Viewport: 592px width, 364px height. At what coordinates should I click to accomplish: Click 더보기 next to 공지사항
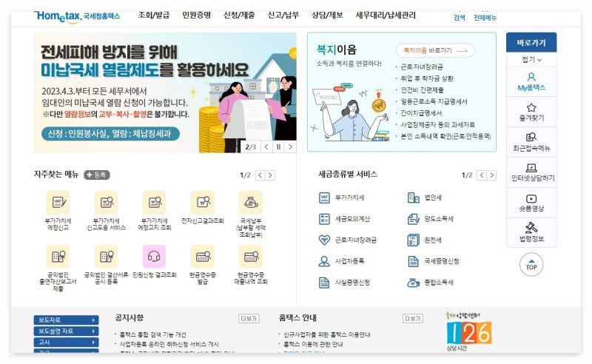point(249,319)
